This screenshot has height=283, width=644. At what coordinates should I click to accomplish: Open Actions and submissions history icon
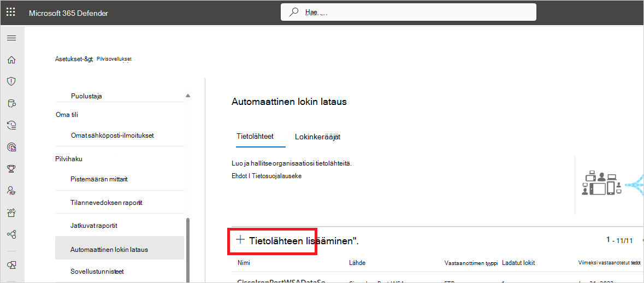pos(11,125)
